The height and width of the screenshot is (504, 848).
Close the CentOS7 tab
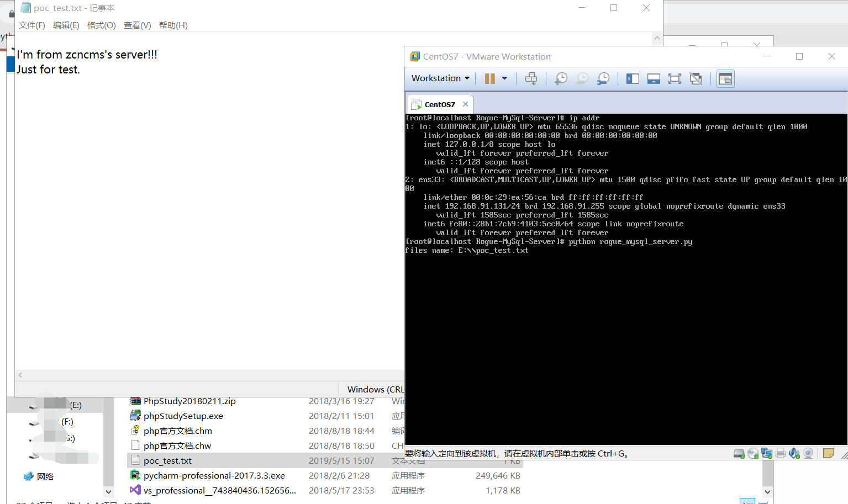click(465, 104)
